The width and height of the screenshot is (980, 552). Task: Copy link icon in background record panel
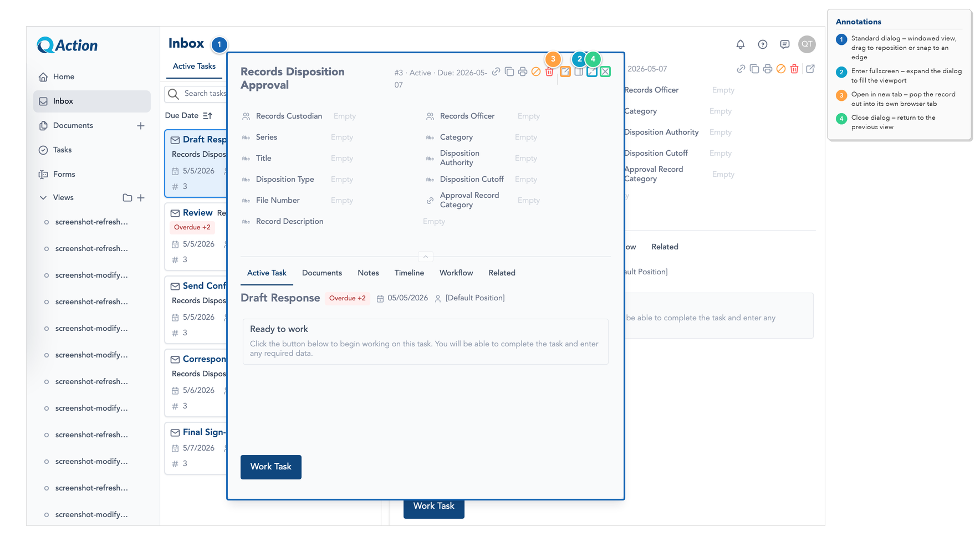[741, 69]
